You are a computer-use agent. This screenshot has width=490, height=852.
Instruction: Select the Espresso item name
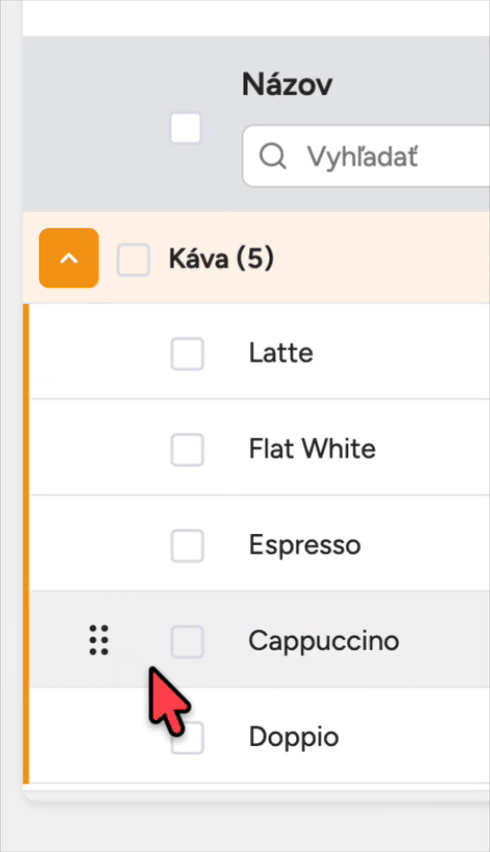(305, 545)
